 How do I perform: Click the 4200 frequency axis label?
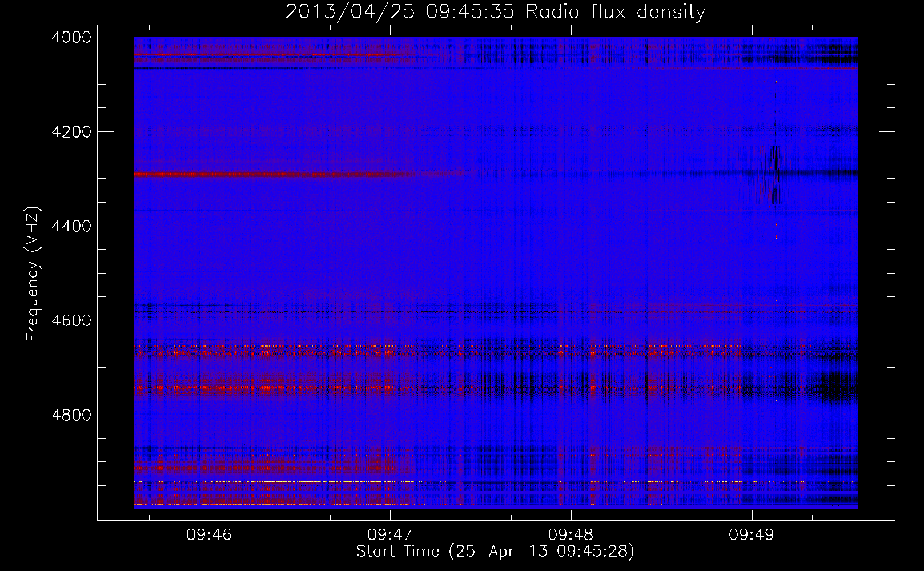click(x=71, y=132)
